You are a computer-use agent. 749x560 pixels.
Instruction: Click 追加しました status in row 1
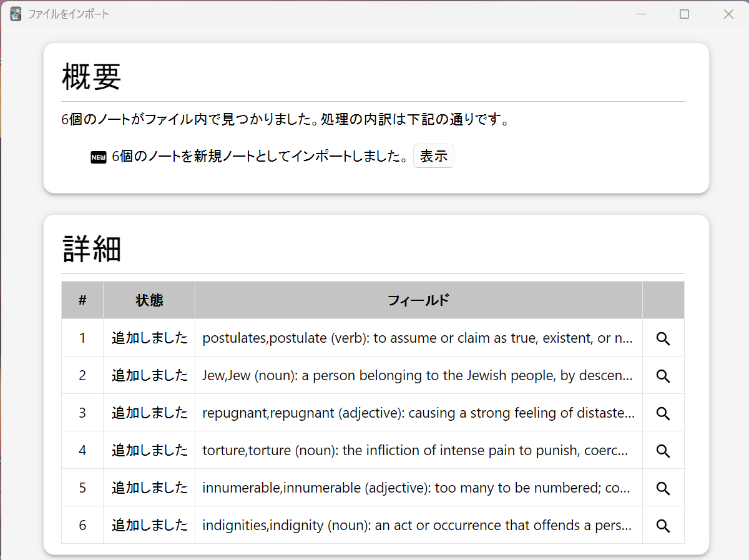(150, 338)
